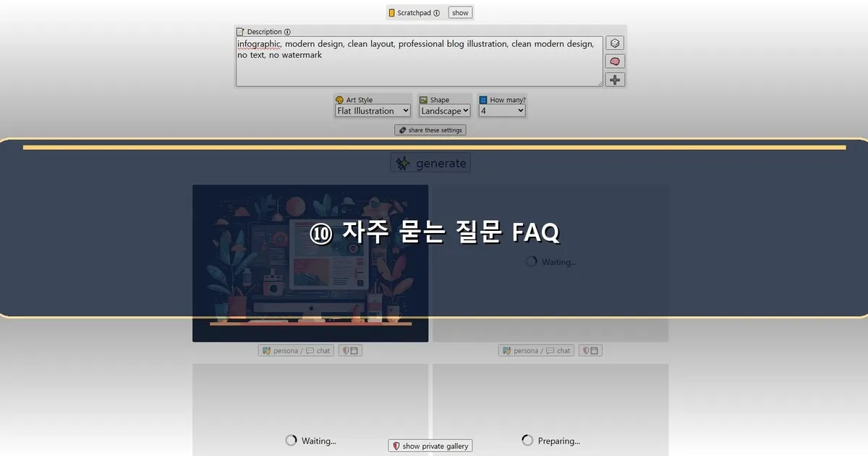Click the pink brain suggestion icon
The height and width of the screenshot is (456, 868).
[615, 62]
